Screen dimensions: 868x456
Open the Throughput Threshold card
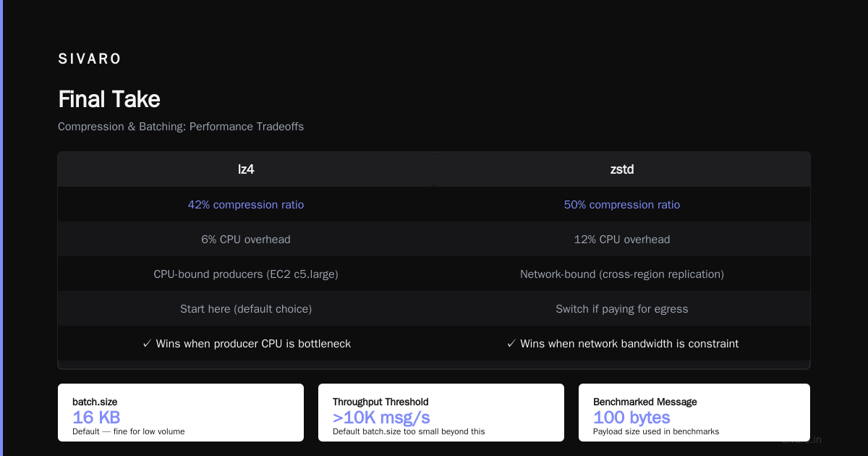[441, 413]
